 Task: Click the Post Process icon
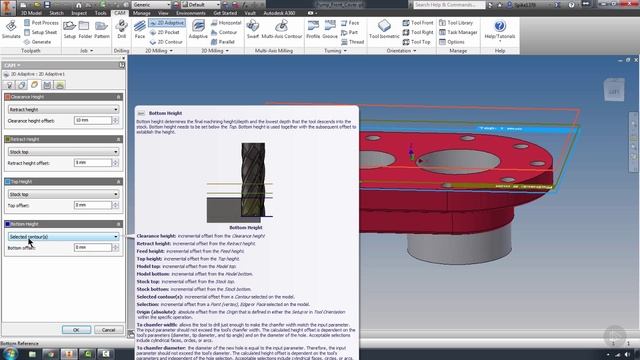click(27, 23)
